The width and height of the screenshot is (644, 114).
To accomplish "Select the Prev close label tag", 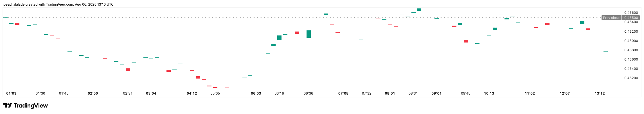I will (x=611, y=18).
